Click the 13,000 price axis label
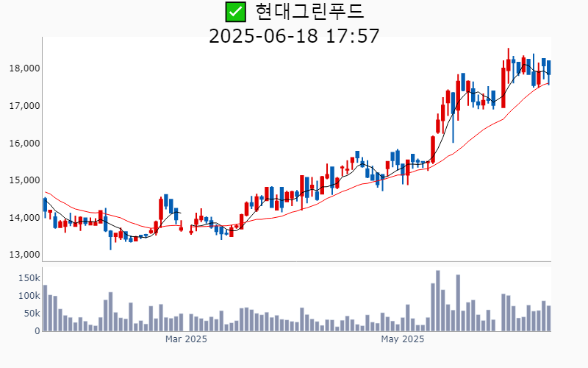Screen dimensions: 588x368 25,255
